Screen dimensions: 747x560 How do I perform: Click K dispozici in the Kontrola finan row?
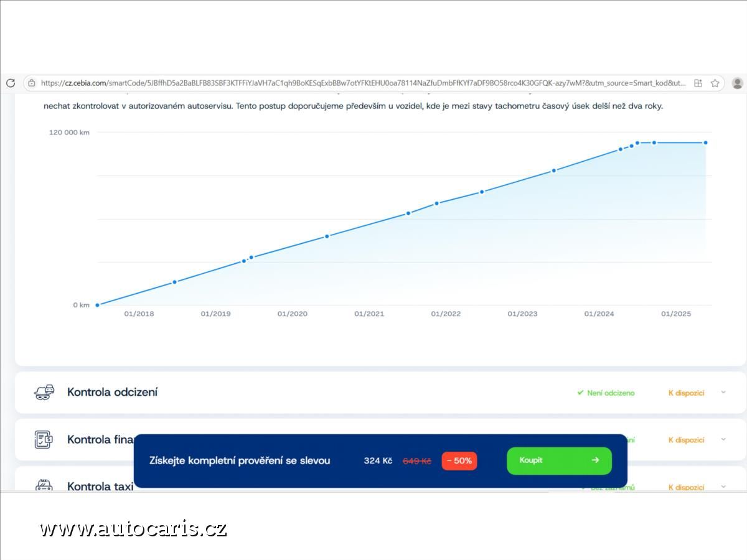(x=686, y=440)
